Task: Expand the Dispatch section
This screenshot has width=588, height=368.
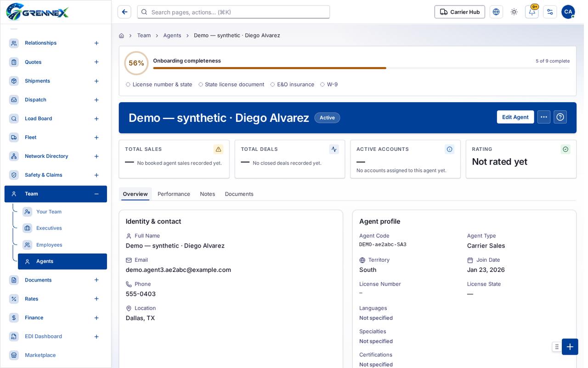Action: pyautogui.click(x=96, y=100)
